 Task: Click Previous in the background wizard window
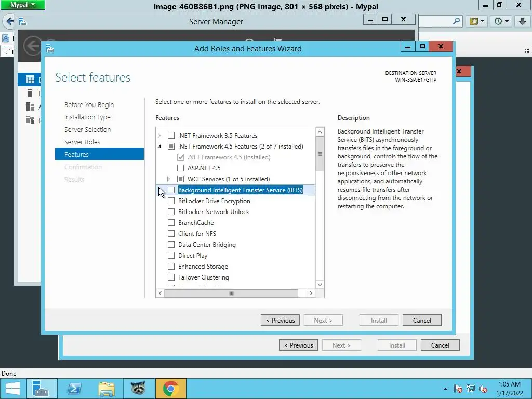click(x=298, y=345)
